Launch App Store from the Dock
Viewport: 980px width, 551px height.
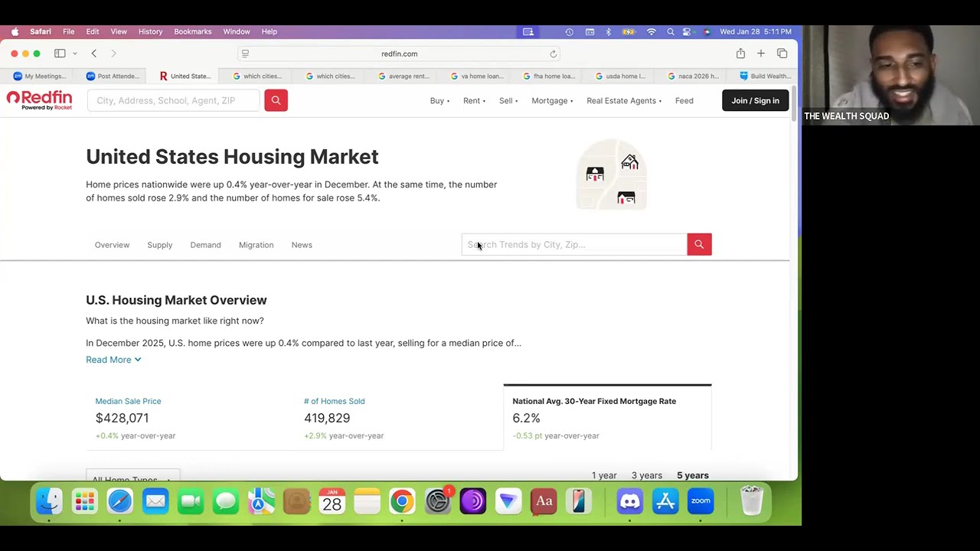[665, 502]
